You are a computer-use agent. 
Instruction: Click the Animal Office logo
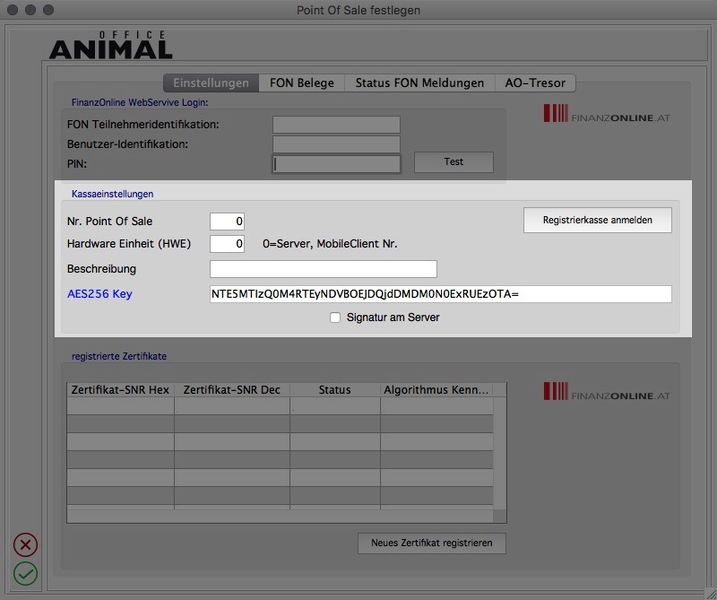click(111, 45)
